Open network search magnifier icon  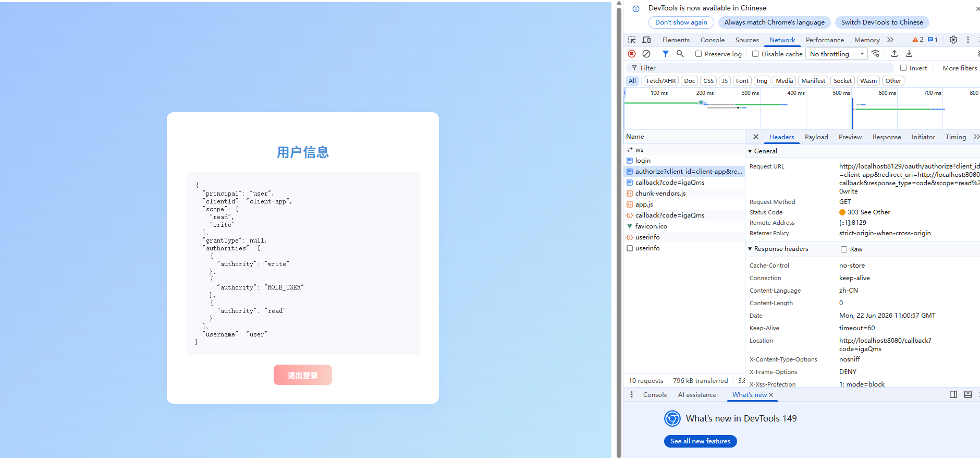[680, 54]
